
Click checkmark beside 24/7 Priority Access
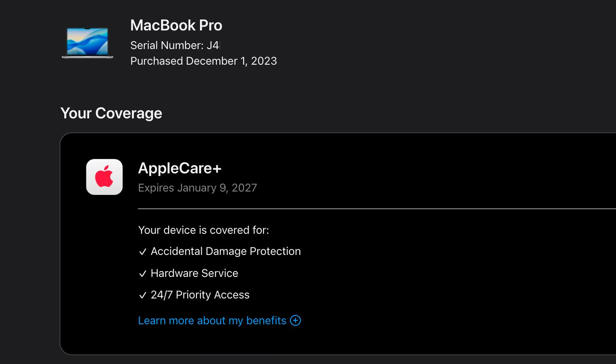(x=142, y=296)
